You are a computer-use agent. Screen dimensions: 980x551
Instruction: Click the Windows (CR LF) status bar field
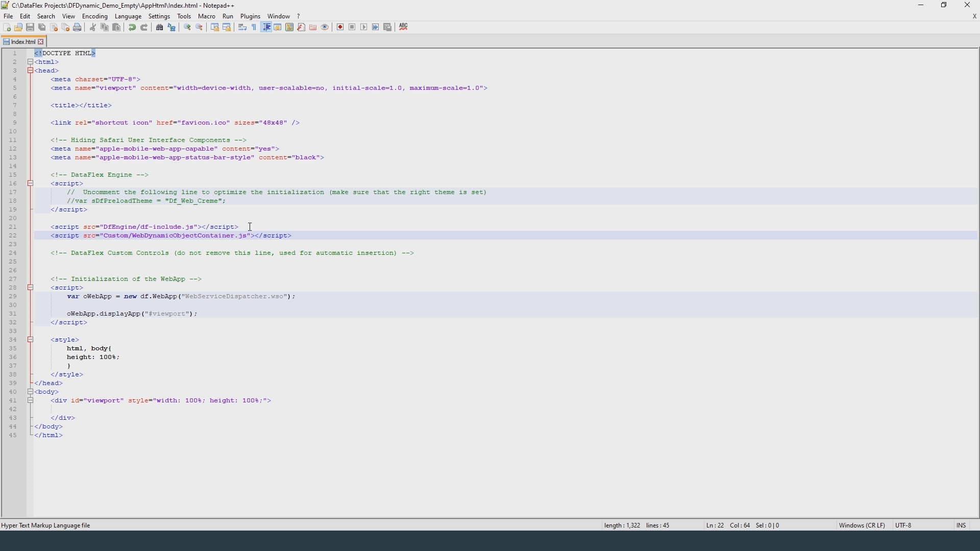pos(863,526)
